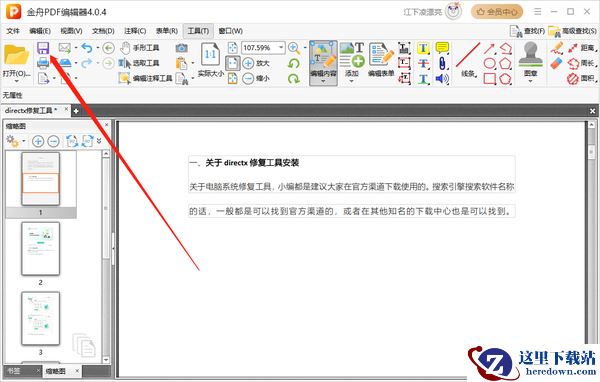Open the 文件 menu
The width and height of the screenshot is (600, 382).
click(x=13, y=31)
